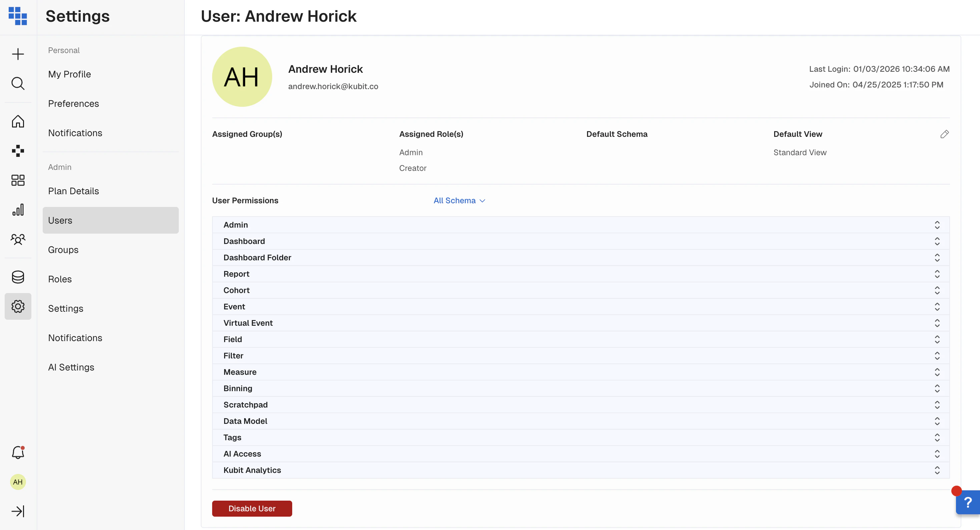Select Plan Details in Admin menu
980x530 pixels.
click(x=73, y=191)
